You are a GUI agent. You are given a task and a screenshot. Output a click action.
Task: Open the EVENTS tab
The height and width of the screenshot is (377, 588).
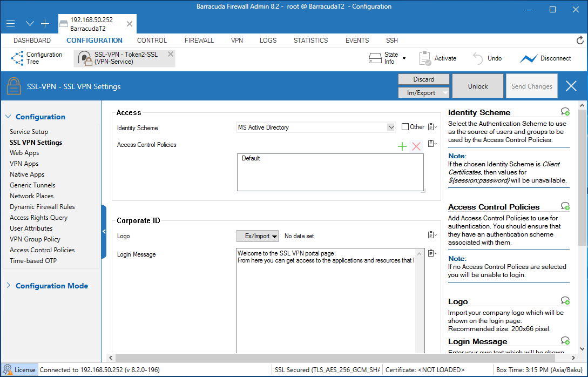[357, 40]
